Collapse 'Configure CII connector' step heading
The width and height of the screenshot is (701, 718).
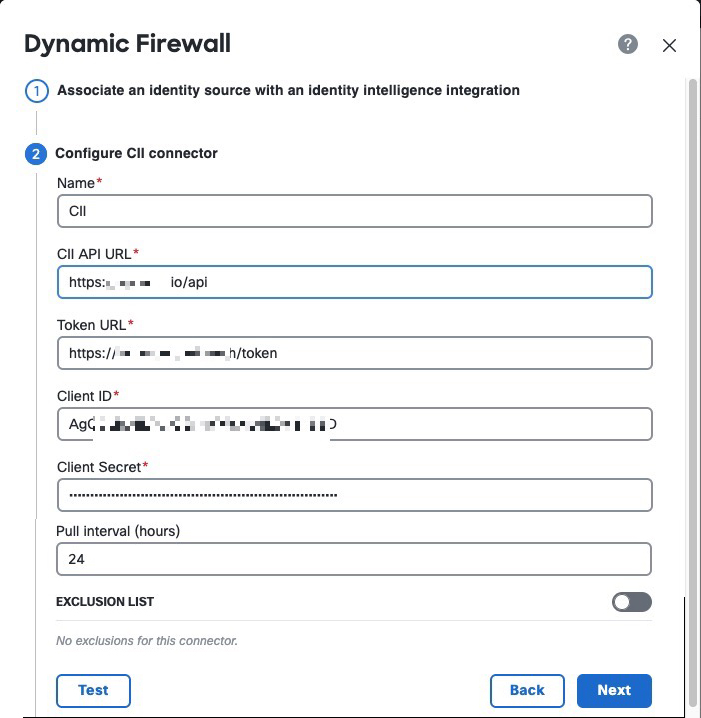click(x=136, y=153)
